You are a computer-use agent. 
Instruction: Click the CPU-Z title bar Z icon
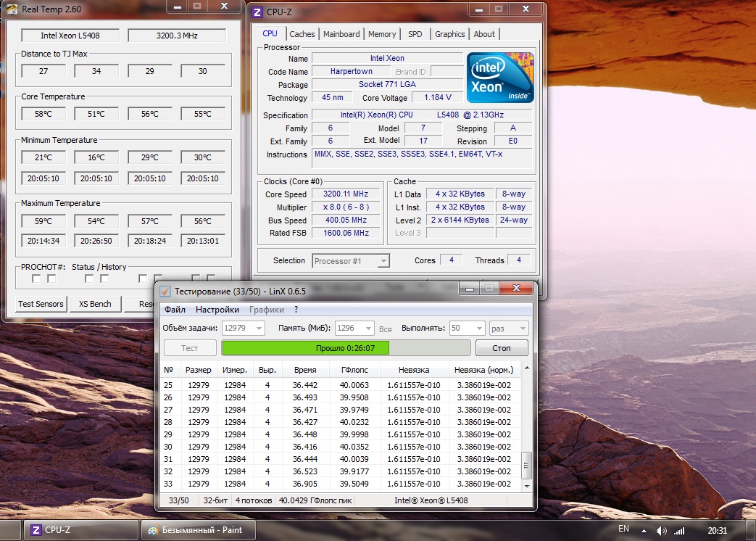[258, 12]
